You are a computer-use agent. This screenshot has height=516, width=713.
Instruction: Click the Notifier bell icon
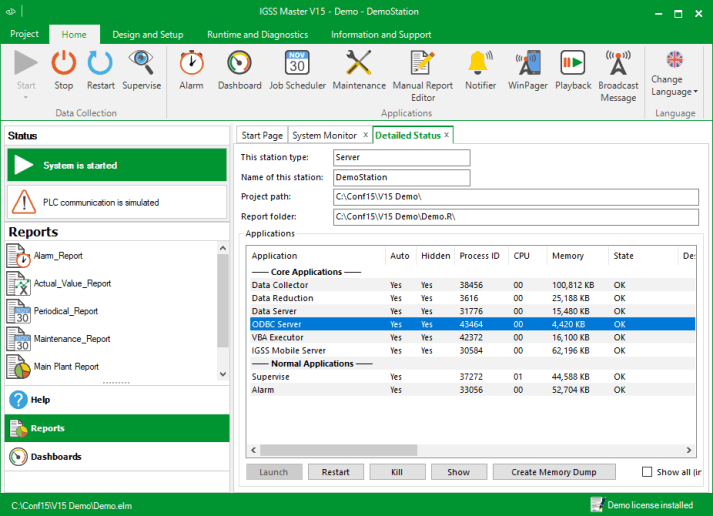click(x=480, y=64)
